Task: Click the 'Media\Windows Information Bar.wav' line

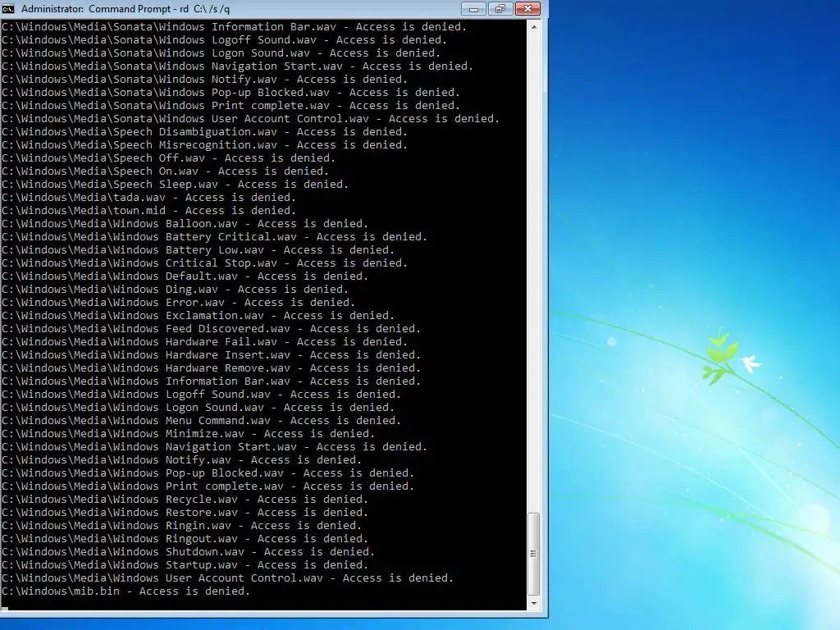Action: (211, 381)
